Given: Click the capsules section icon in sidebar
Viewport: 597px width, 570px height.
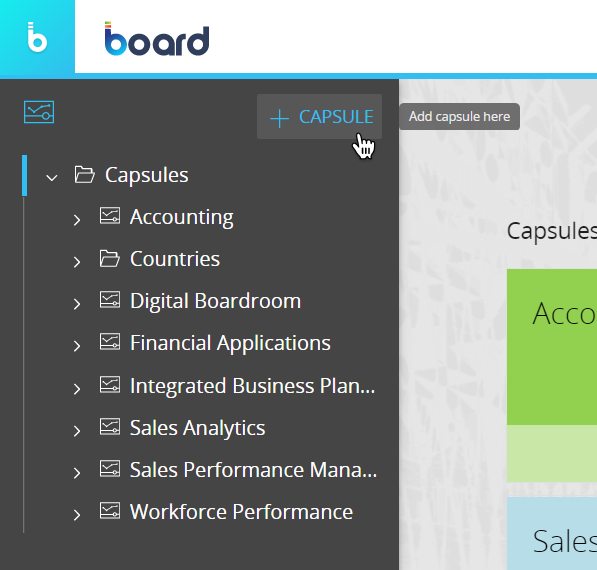Looking at the screenshot, I should pos(39,112).
